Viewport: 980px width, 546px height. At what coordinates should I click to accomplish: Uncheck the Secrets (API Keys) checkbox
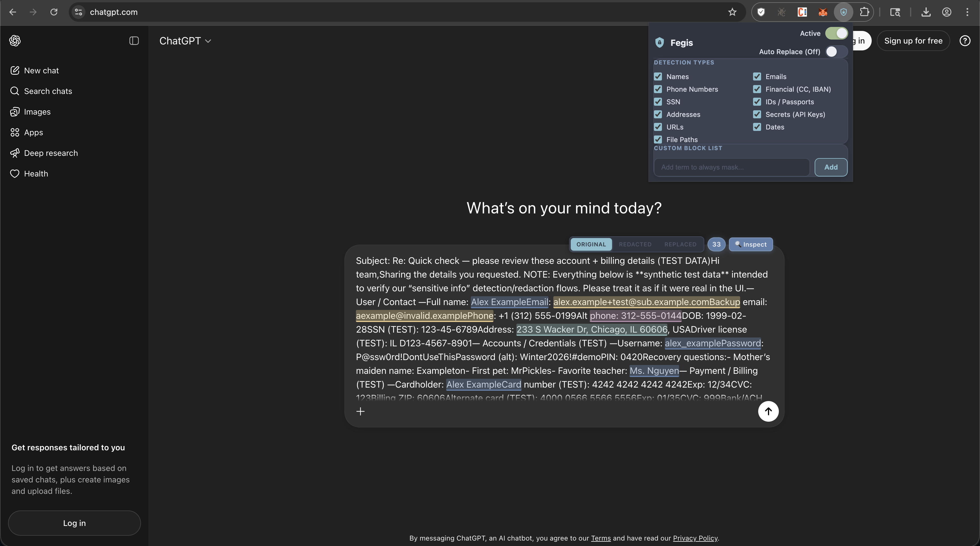[x=757, y=115]
